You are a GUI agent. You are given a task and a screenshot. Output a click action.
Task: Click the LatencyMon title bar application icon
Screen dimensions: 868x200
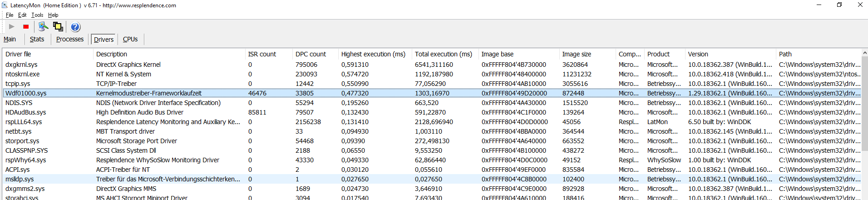[x=5, y=5]
